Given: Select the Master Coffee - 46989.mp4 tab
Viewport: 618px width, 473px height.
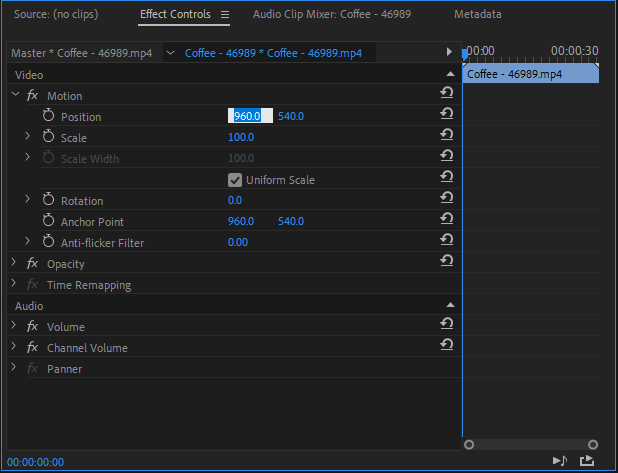Looking at the screenshot, I should coord(82,53).
